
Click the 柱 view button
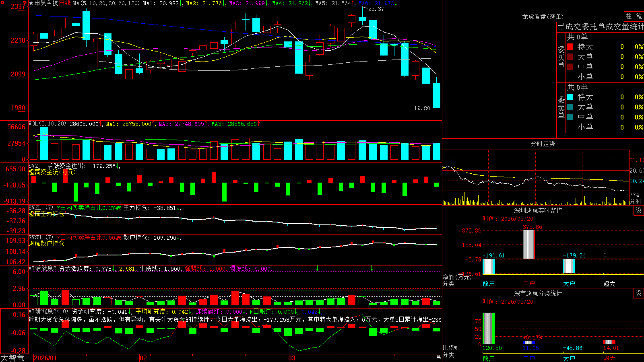point(629,16)
